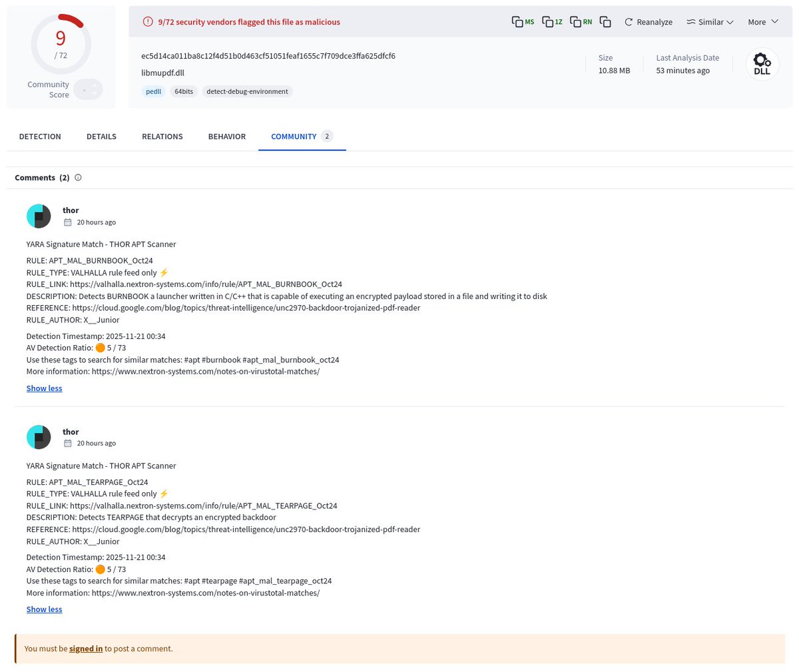
Task: Click thor's avatar on the BURNBOOK comment
Action: 39,216
